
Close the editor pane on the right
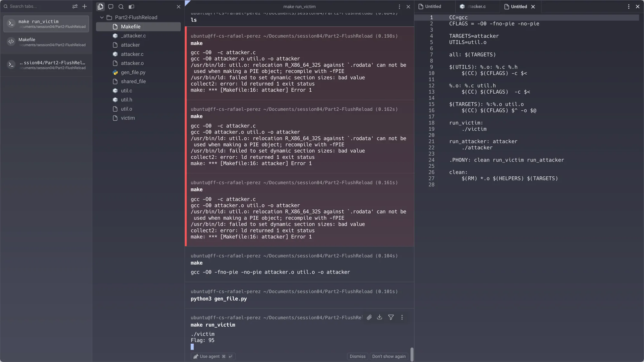coord(638,6)
